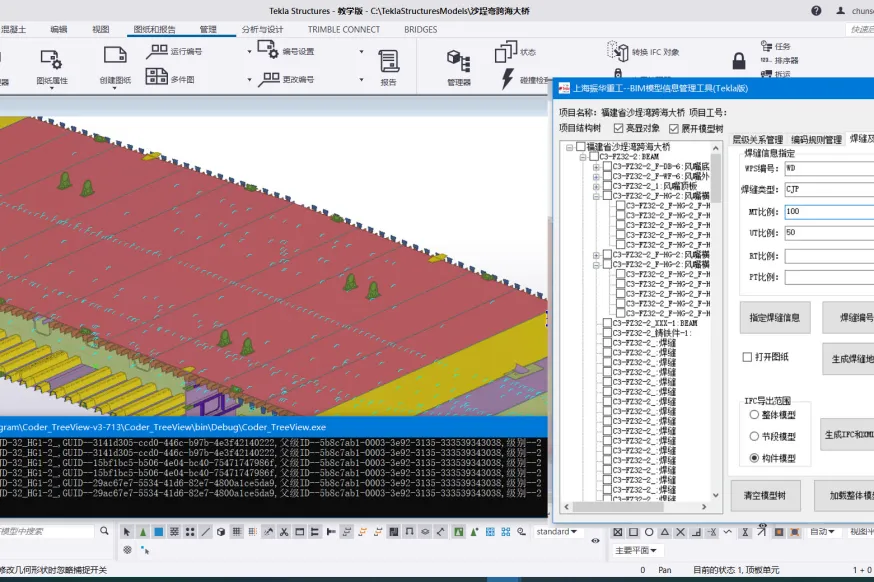
Task: Toggle the diagonal line selection switch
Action: 206,532
